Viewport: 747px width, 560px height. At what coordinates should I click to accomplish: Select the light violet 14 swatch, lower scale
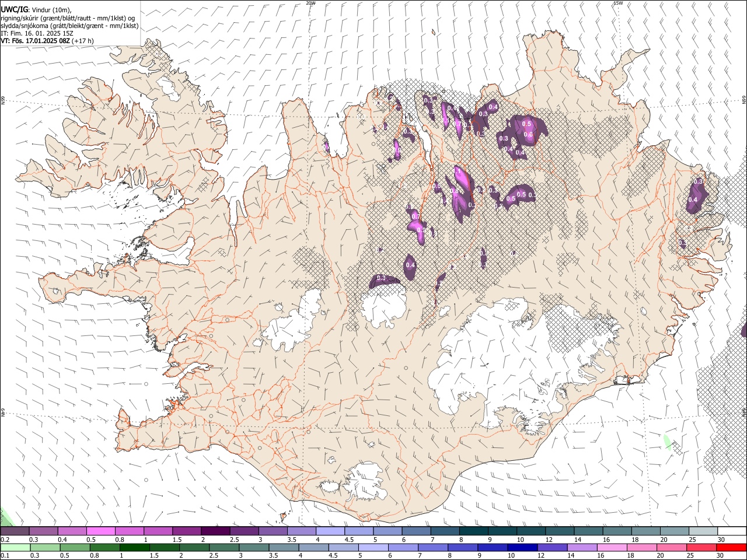(582, 547)
